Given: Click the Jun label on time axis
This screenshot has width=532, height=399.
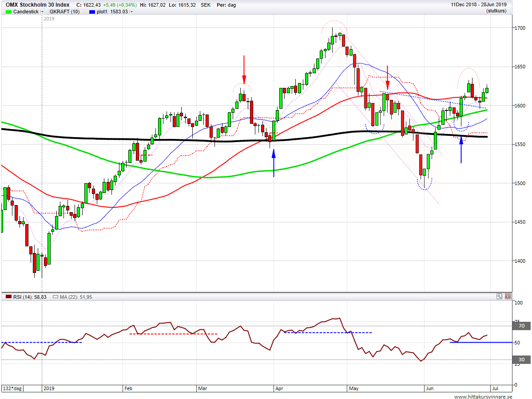Looking at the screenshot, I should click(429, 388).
